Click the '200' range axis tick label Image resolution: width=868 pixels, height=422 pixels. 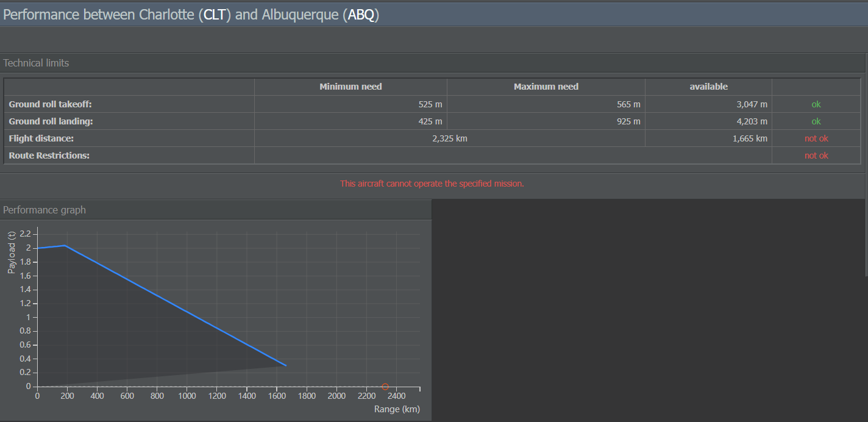[67, 396]
